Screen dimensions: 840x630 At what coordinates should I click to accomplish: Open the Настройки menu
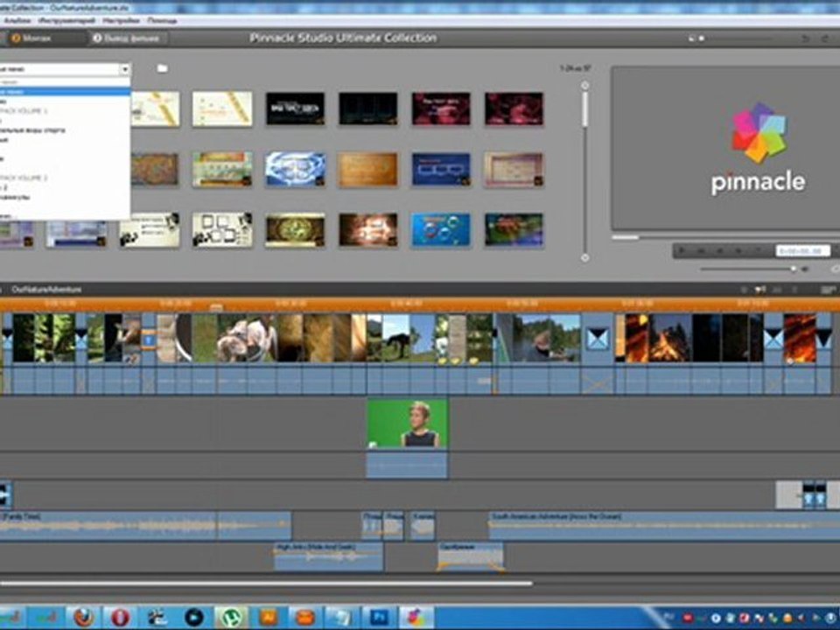(x=122, y=20)
